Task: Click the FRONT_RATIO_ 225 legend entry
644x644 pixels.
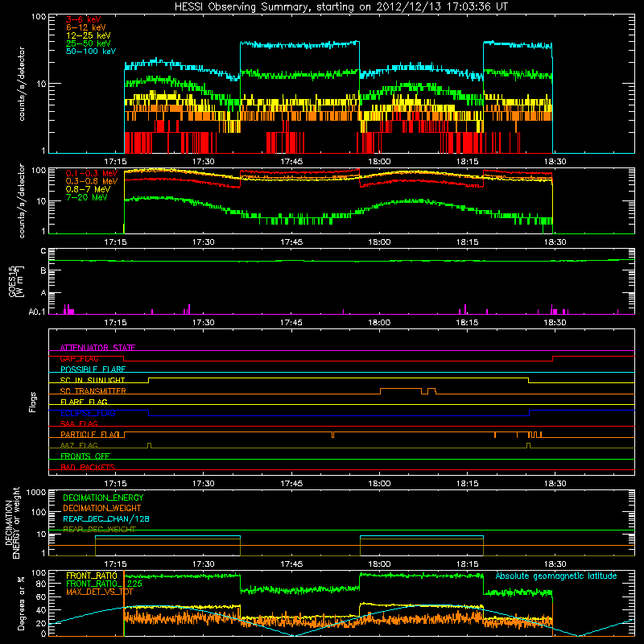Action: tap(104, 584)
